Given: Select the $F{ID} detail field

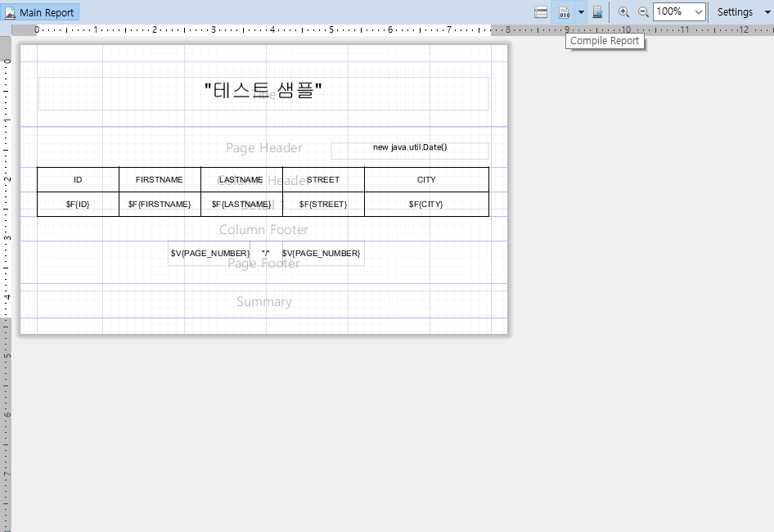Looking at the screenshot, I should coord(78,204).
